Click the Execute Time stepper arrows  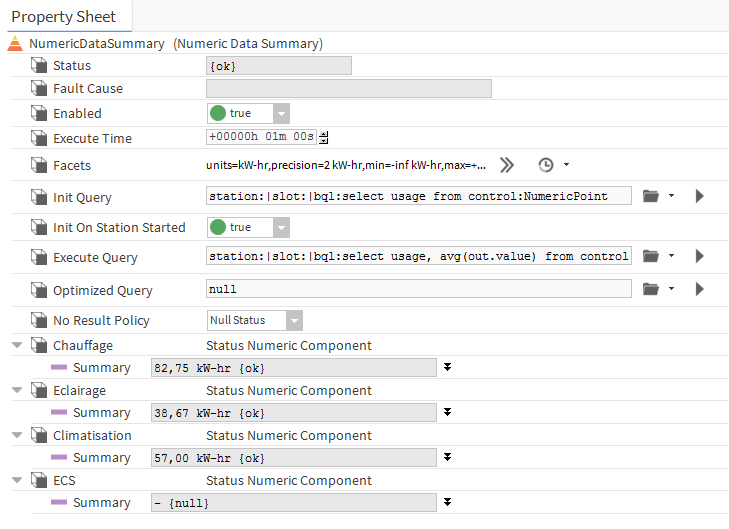tap(324, 137)
